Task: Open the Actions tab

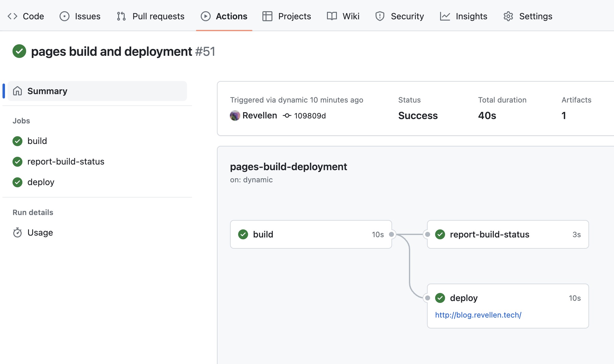Action: [x=224, y=16]
